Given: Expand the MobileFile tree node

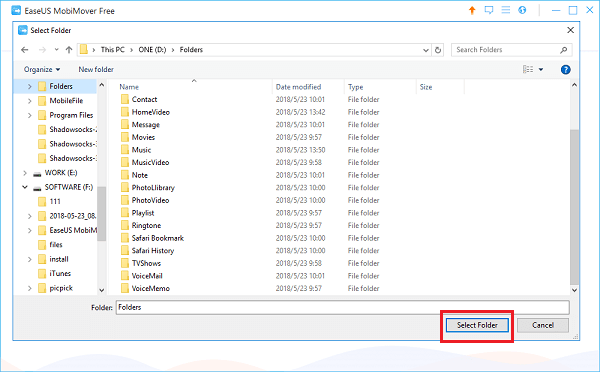Looking at the screenshot, I should coord(30,101).
